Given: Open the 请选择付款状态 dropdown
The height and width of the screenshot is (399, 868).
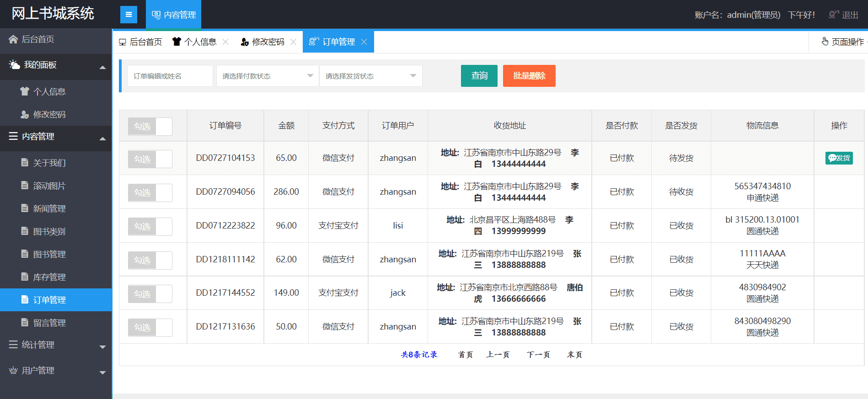Looking at the screenshot, I should point(268,76).
